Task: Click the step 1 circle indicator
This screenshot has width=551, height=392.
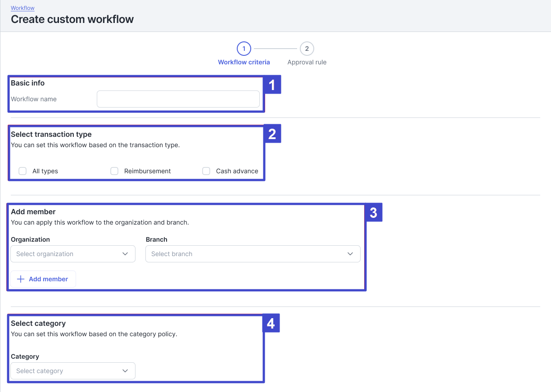Action: (244, 49)
